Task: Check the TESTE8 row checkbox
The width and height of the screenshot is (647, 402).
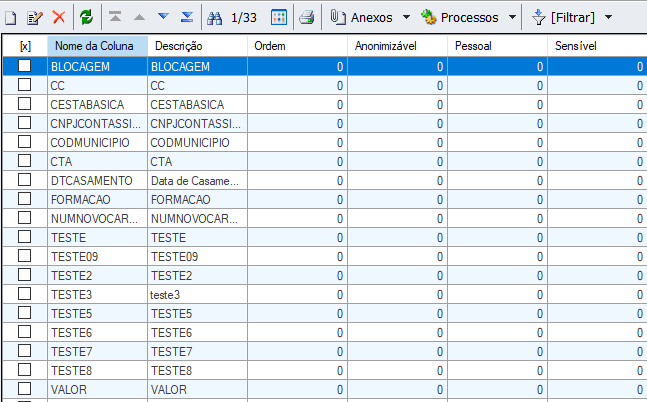Action: (x=24, y=370)
